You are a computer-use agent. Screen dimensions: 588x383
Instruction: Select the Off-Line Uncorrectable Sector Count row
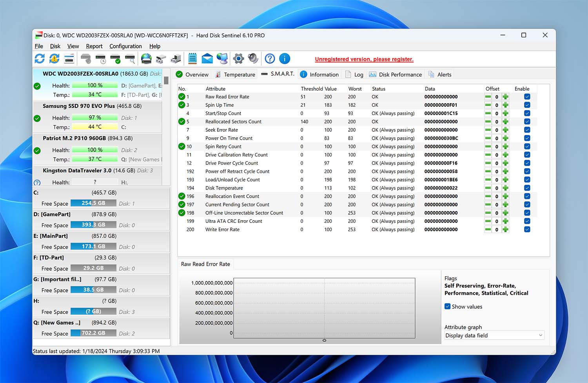tap(357, 213)
